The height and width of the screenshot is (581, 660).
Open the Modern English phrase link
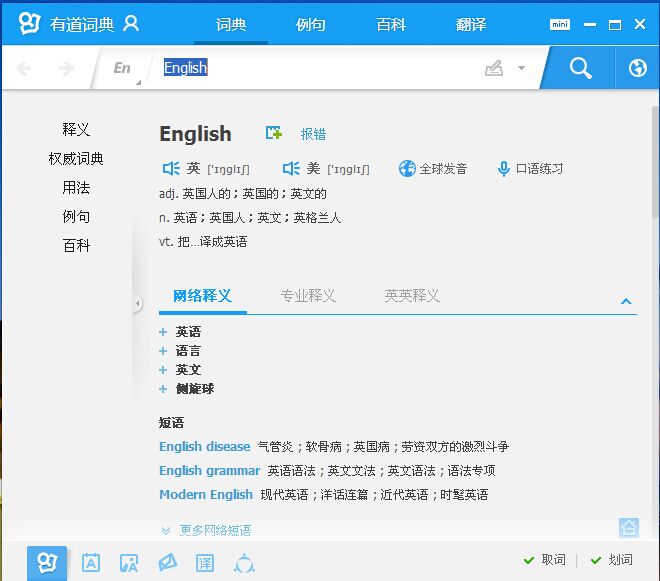click(x=206, y=494)
